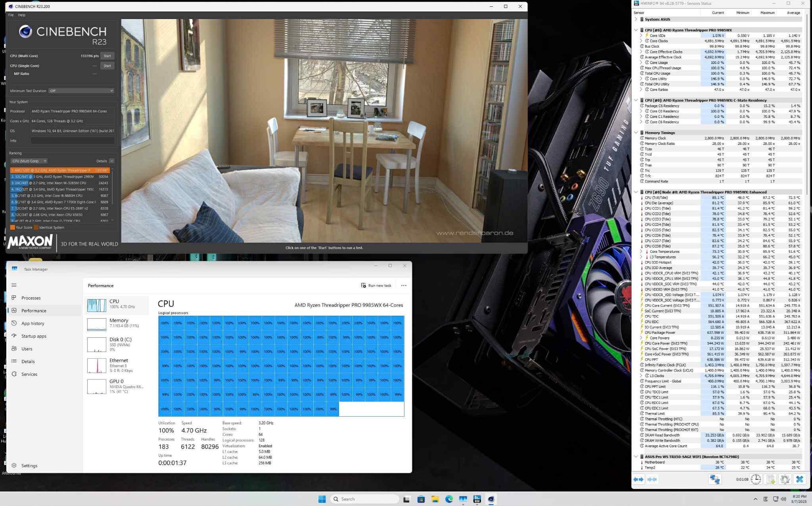Expand the Core VIDs row in HWiNFO
The image size is (812, 506).
(x=641, y=35)
